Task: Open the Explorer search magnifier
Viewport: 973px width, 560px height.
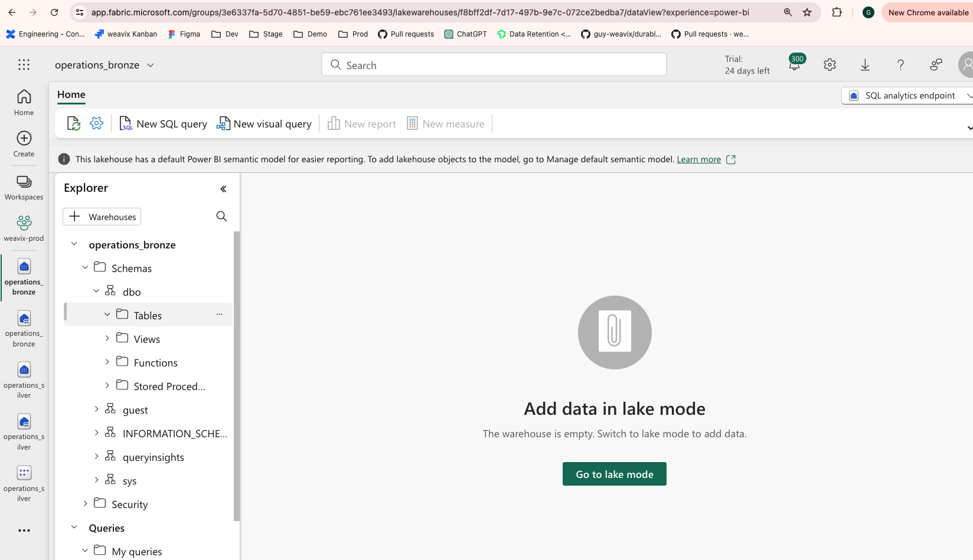Action: 221,216
